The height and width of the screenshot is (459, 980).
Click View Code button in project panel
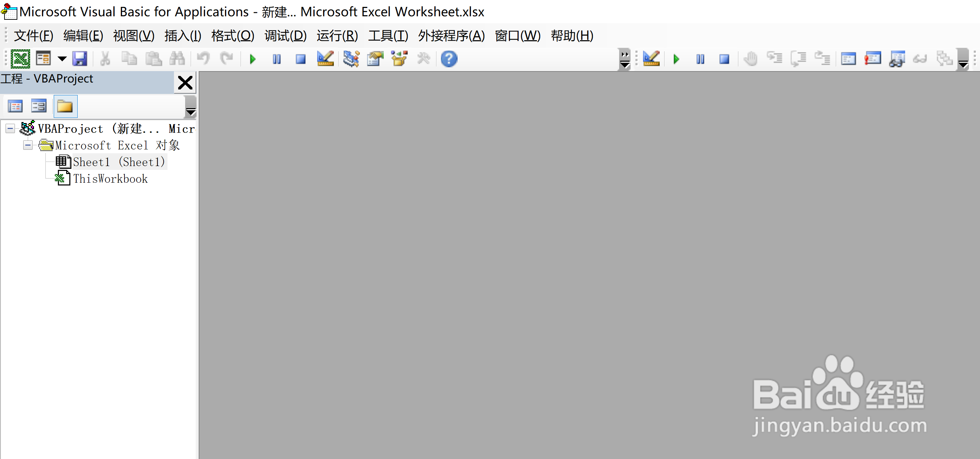15,106
